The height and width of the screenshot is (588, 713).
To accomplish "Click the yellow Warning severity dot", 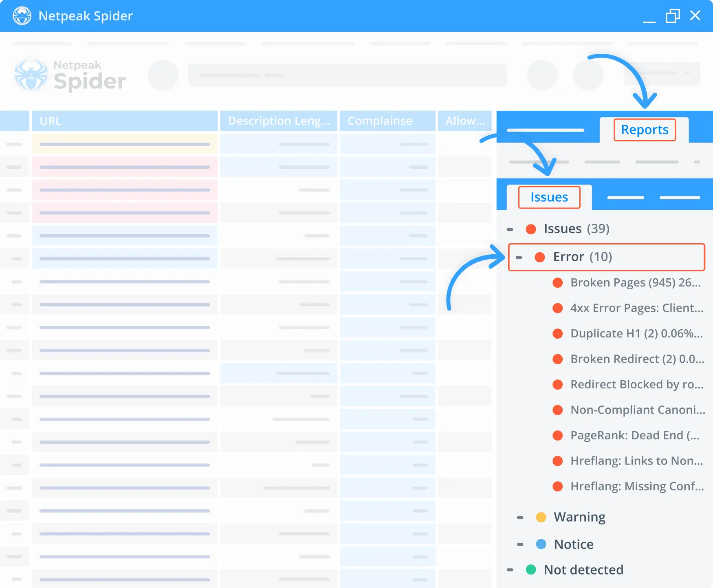I will (541, 517).
